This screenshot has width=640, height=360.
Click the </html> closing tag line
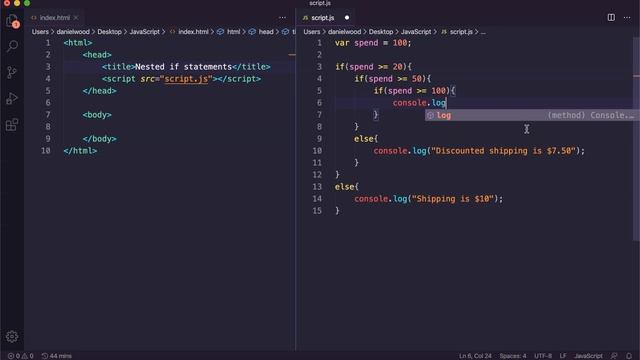coord(80,151)
